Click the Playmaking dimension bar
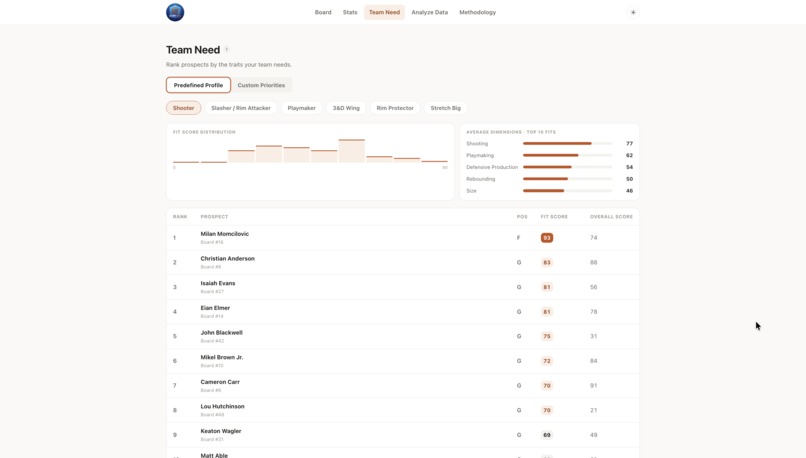The width and height of the screenshot is (806, 458). tap(567, 155)
